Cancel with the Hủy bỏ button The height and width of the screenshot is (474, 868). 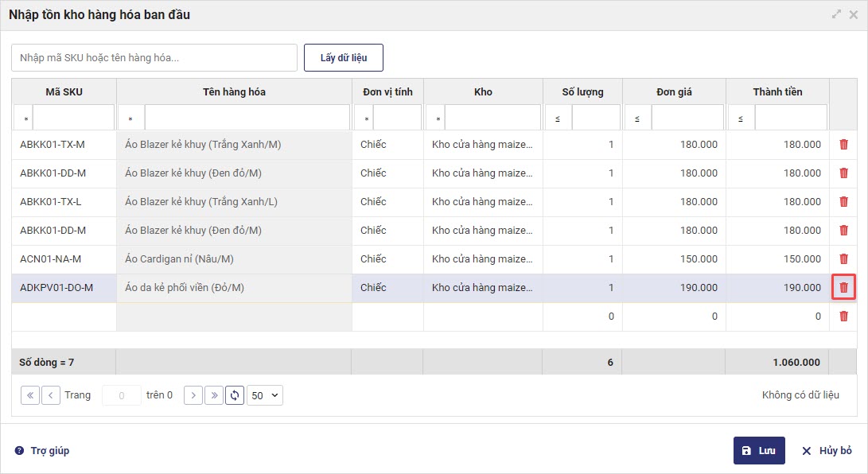(x=827, y=450)
